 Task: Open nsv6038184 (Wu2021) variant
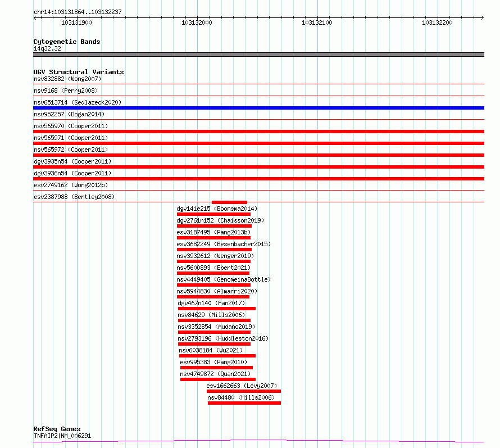click(x=211, y=350)
